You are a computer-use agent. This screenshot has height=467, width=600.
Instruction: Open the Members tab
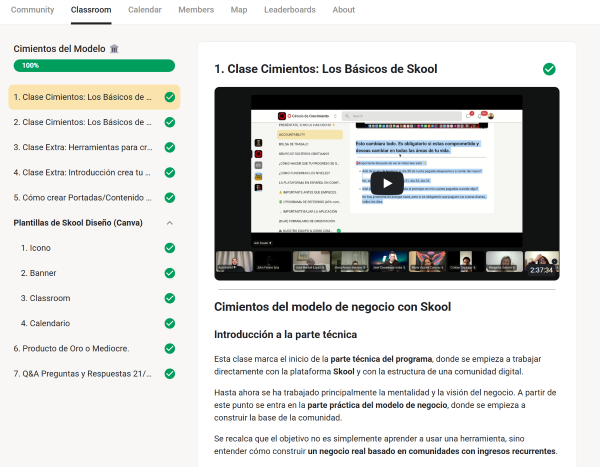point(196,10)
